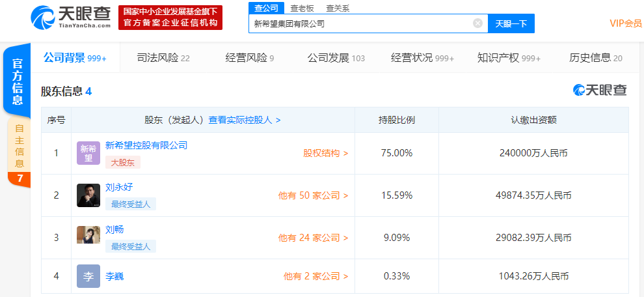The width and height of the screenshot is (644, 297).
Task: Click 查看实际控股人 link
Action: click(245, 120)
